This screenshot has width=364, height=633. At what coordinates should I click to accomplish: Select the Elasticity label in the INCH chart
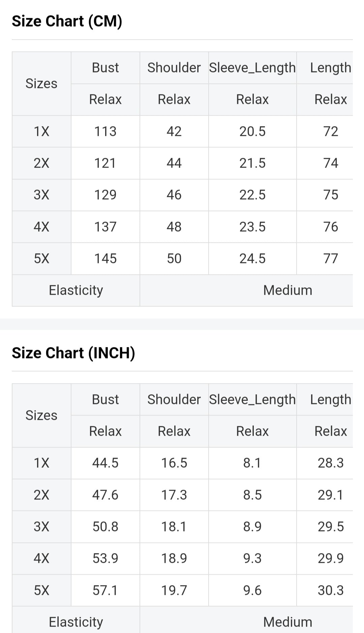[76, 622]
